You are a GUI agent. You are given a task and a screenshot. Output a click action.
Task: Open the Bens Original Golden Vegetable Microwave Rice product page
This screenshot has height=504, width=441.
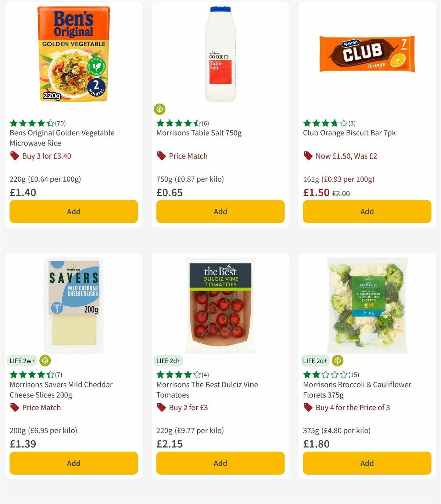coord(62,138)
